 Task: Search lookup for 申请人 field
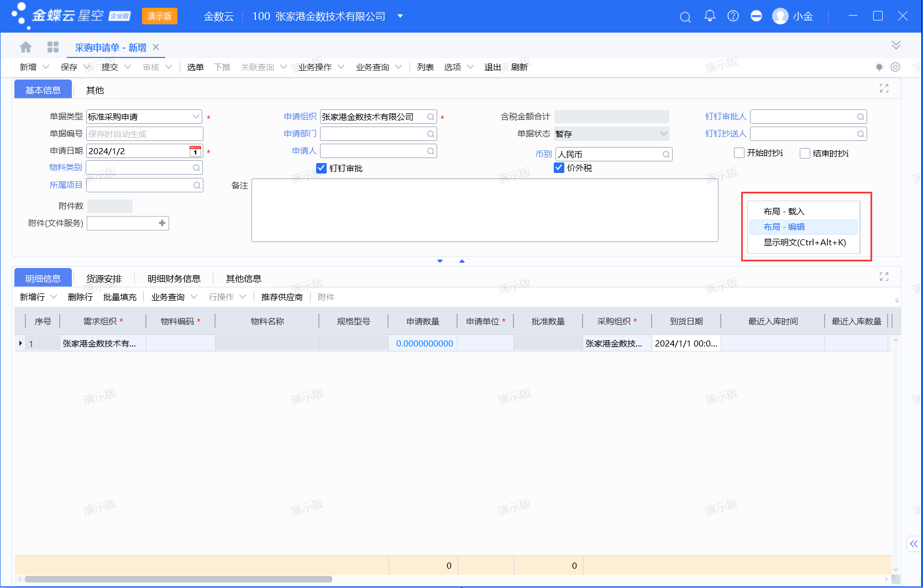[431, 151]
